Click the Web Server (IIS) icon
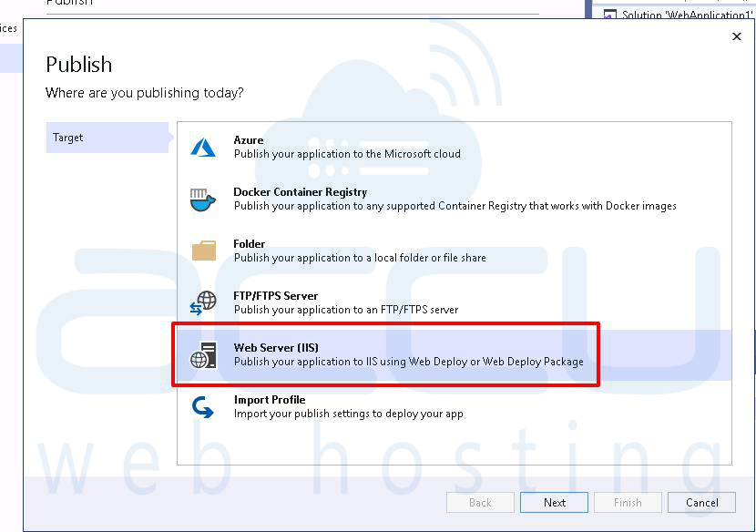756x532 pixels. (x=203, y=355)
